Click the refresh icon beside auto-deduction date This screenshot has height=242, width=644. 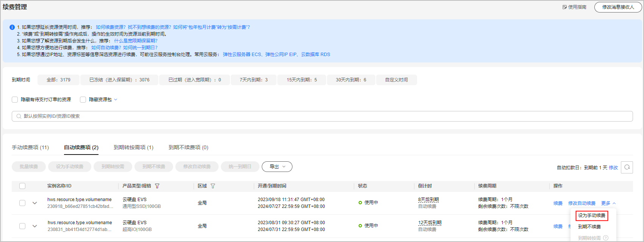627,167
